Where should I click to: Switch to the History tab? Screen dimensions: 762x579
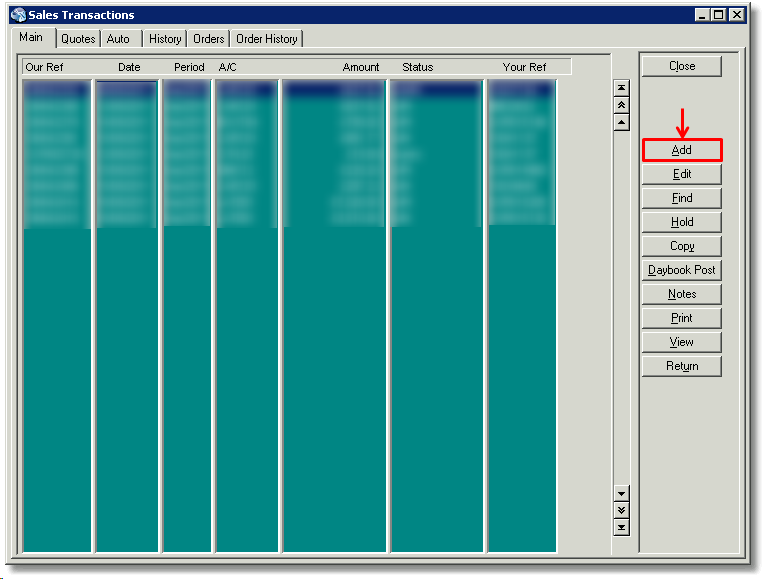165,39
